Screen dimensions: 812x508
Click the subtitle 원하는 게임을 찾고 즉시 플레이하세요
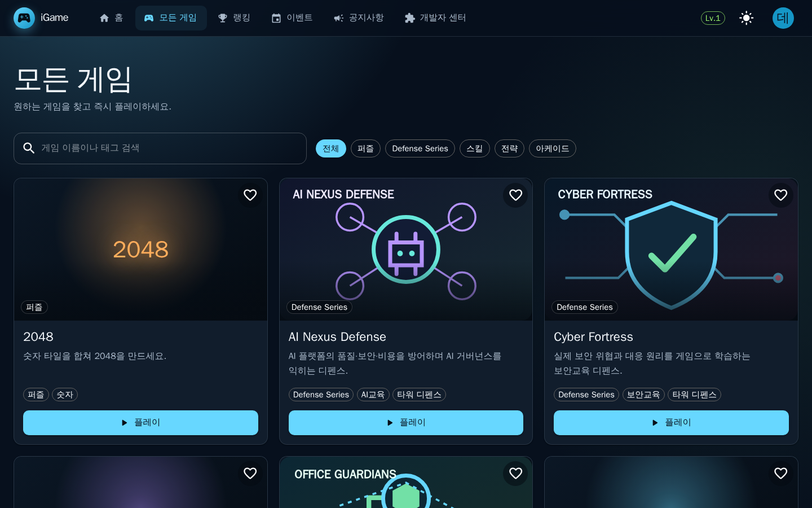[x=92, y=107]
